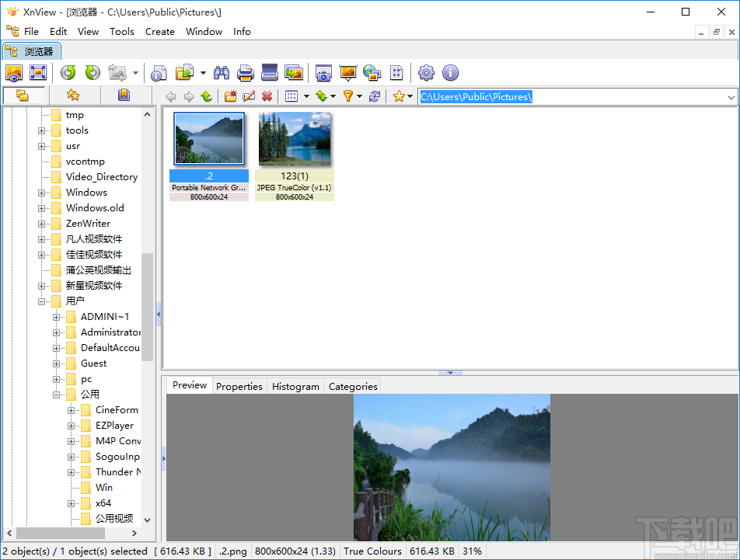This screenshot has width=740, height=560.
Task: Select the Guest folder in tree
Action: 93,363
